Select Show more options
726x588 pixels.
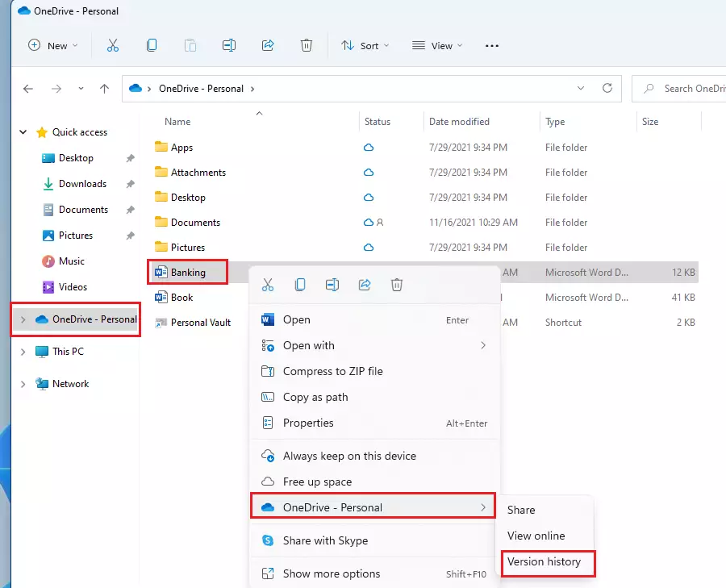pos(374,573)
